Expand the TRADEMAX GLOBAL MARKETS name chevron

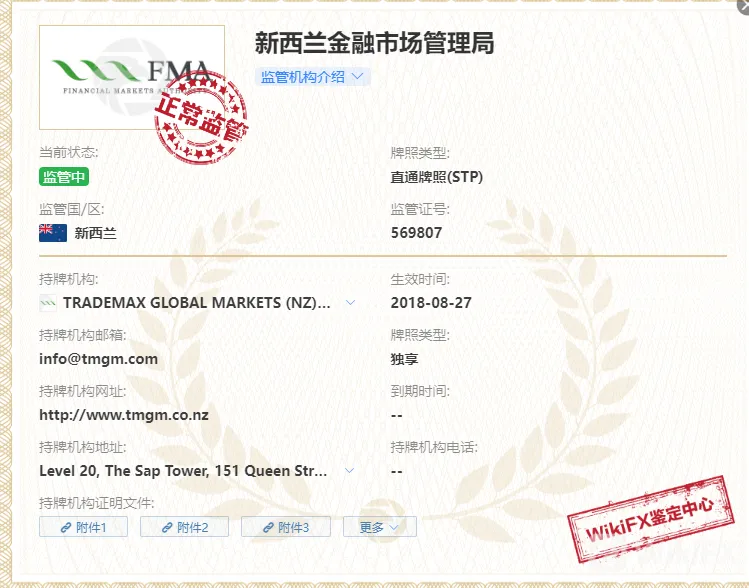(351, 302)
